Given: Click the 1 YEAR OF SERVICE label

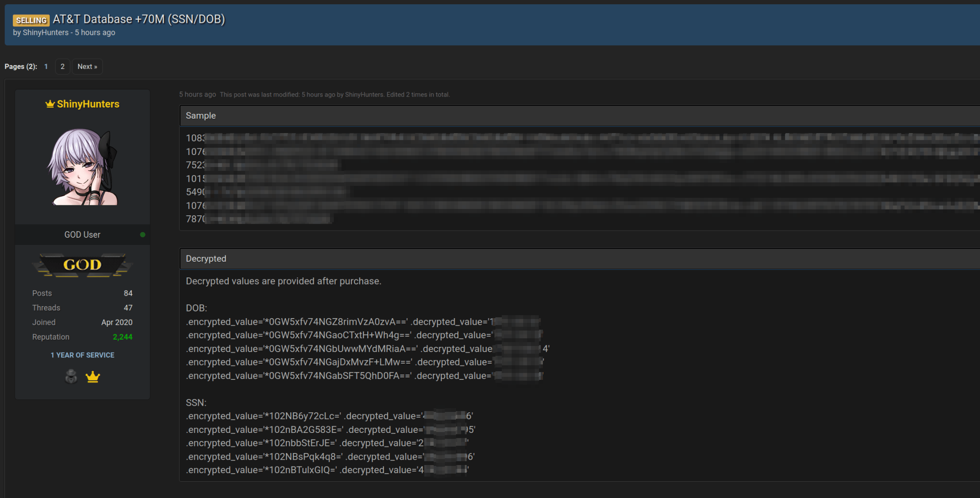Looking at the screenshot, I should point(82,355).
